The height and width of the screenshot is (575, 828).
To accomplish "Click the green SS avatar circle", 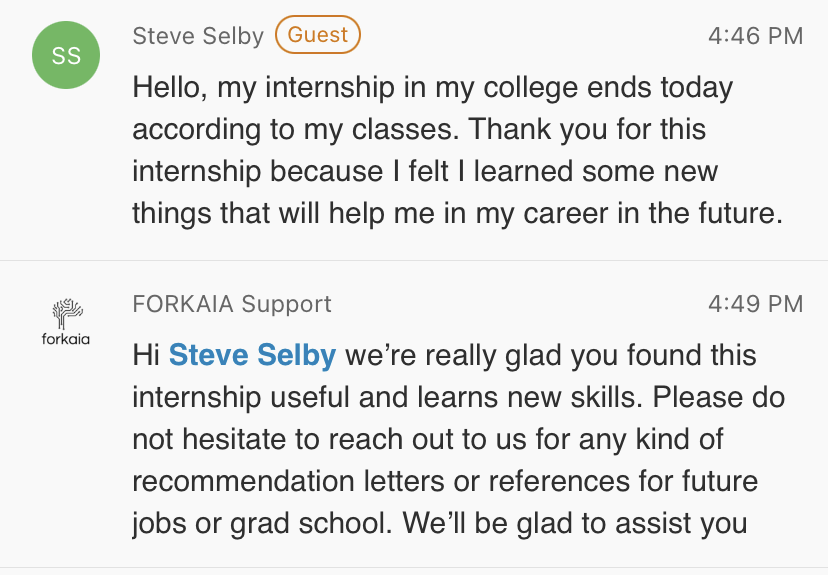I will pyautogui.click(x=66, y=57).
